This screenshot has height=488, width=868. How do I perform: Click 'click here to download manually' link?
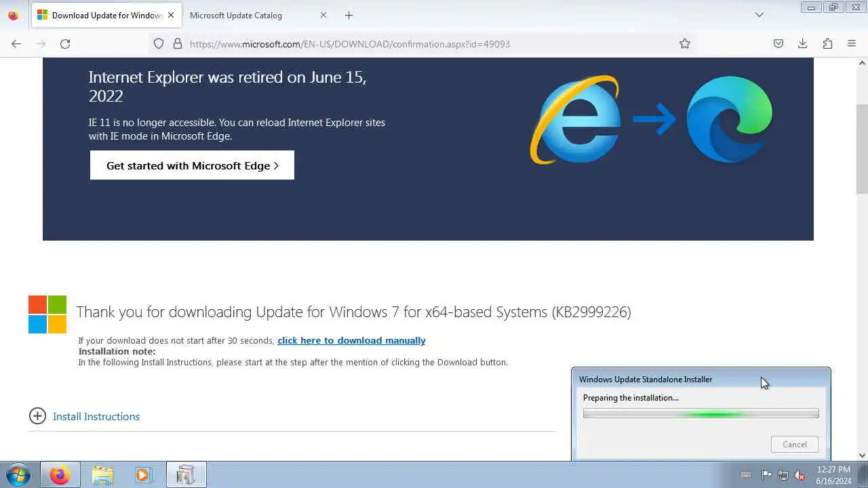click(x=351, y=340)
